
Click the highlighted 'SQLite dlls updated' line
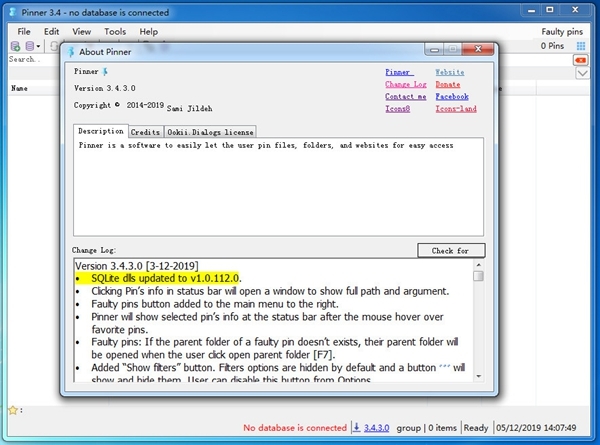[x=165, y=278]
